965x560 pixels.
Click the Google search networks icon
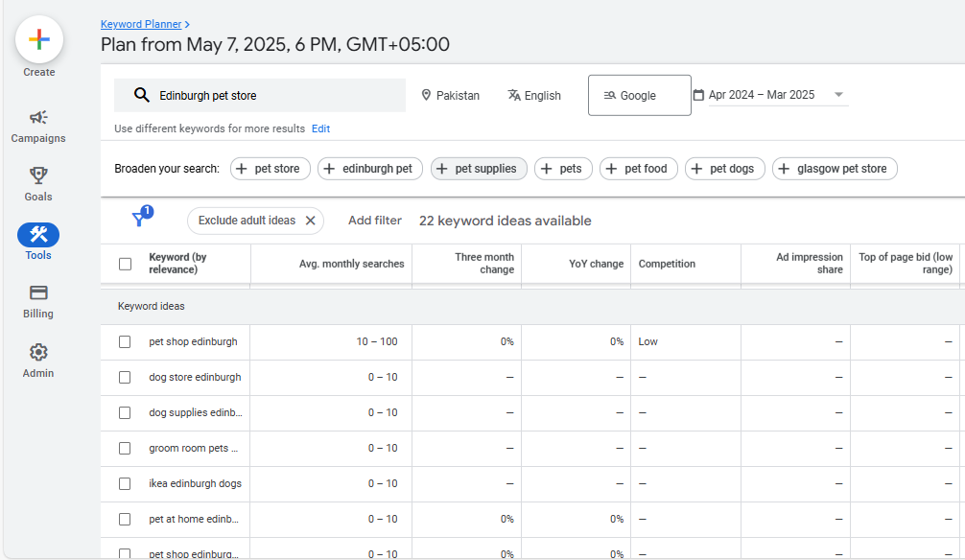(609, 95)
